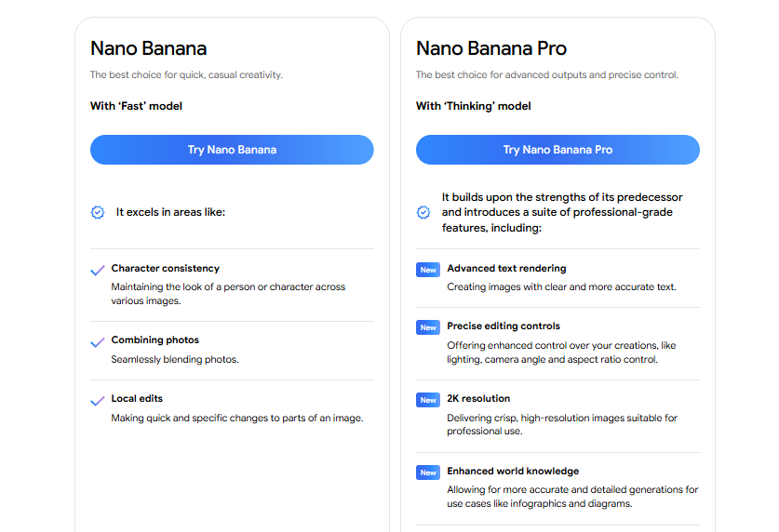Click New badge beside Precise editing controls

click(428, 327)
